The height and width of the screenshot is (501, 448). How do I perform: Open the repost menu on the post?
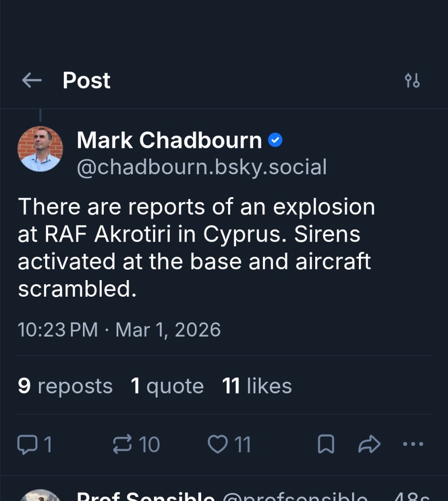[x=122, y=444]
